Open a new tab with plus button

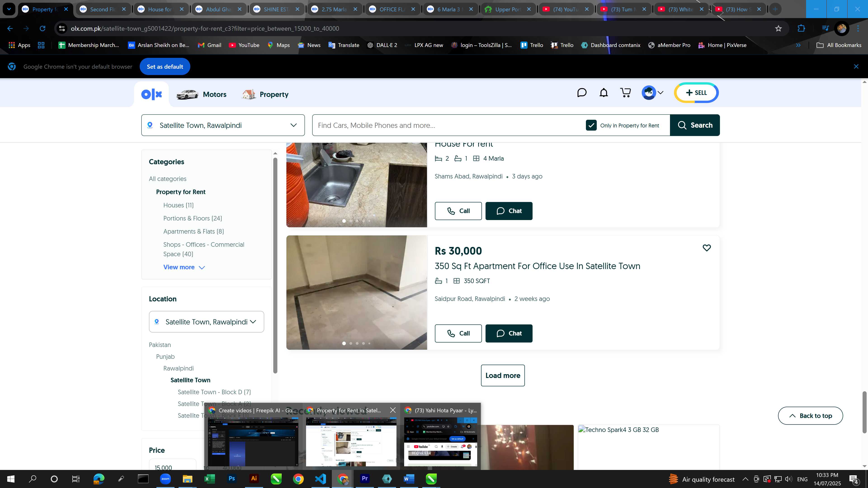click(x=775, y=9)
